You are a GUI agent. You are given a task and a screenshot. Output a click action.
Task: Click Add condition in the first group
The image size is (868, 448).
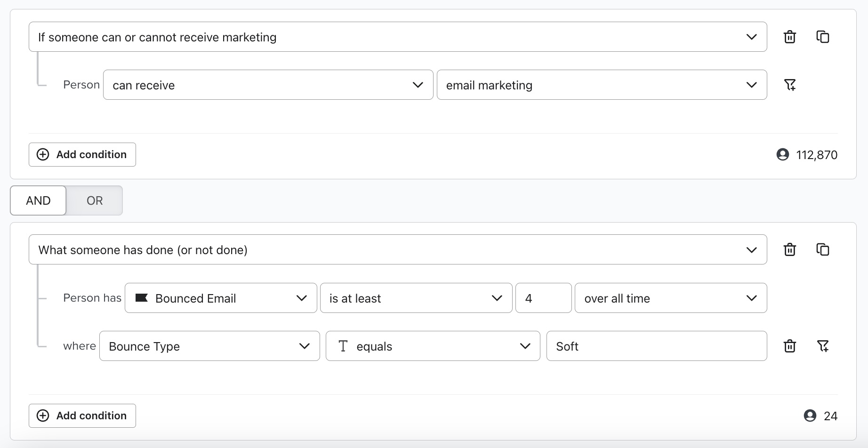click(82, 154)
